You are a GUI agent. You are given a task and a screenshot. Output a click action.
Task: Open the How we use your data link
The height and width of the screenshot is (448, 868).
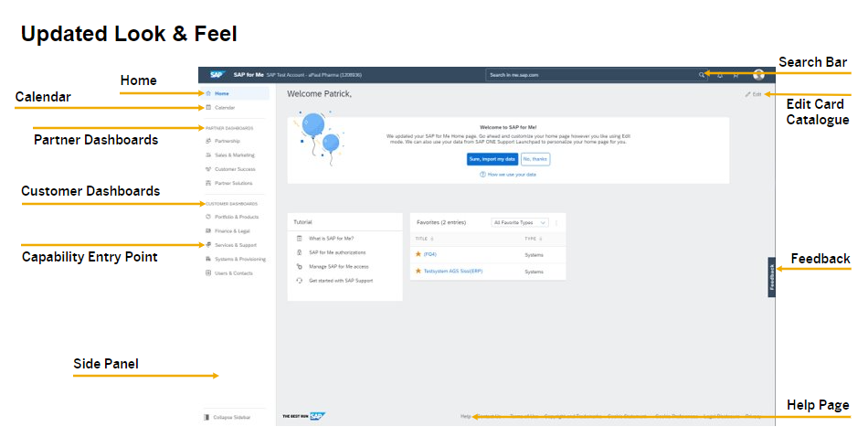tap(511, 174)
